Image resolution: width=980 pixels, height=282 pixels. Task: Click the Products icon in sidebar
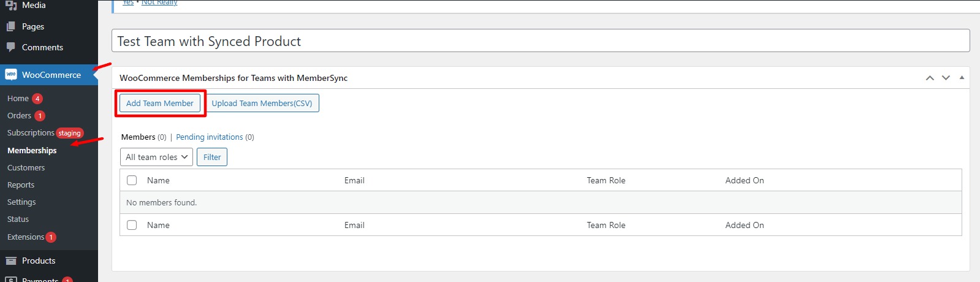[11, 261]
